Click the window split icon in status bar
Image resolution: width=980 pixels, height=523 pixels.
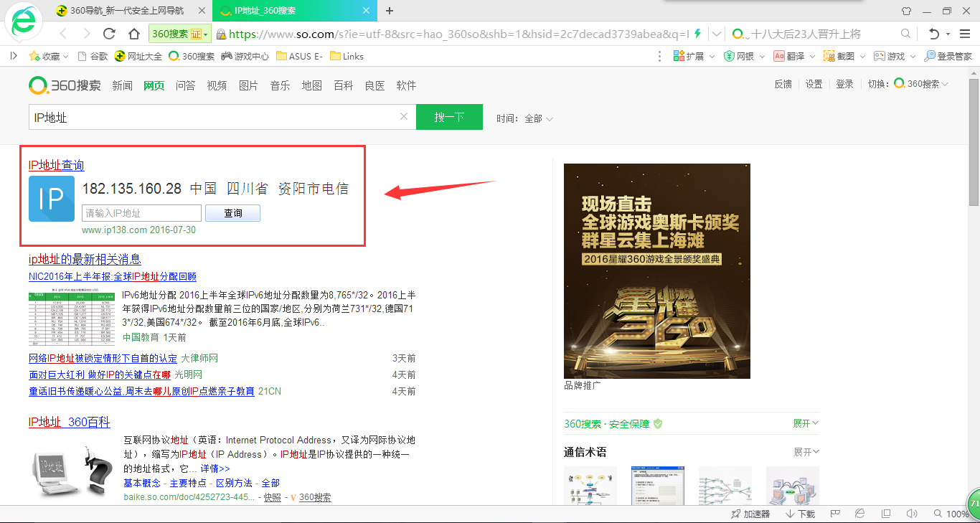pyautogui.click(x=886, y=514)
